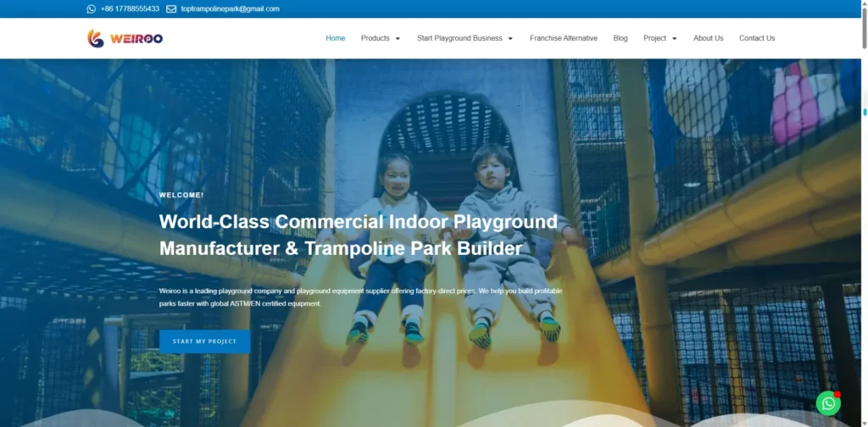Click the envelope email icon
This screenshot has width=868, height=427.
(x=171, y=9)
